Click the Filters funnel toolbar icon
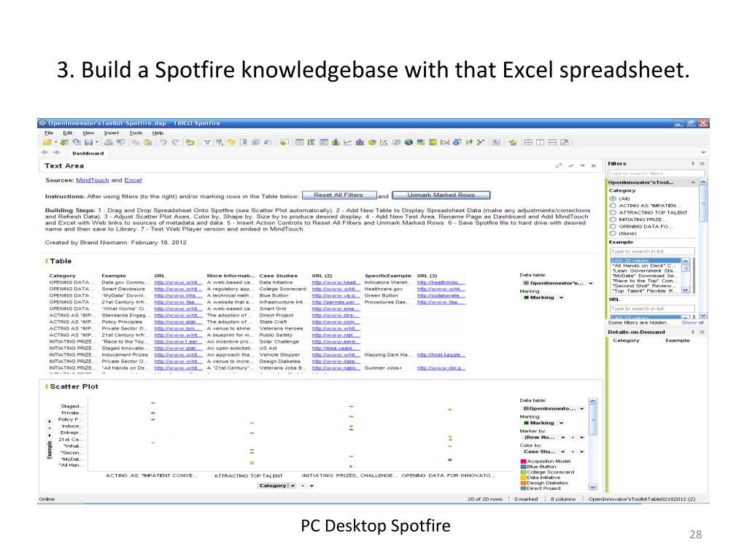 207,142
